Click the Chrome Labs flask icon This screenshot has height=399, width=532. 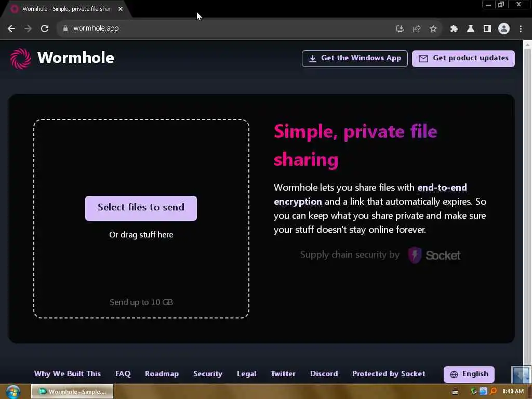point(471,29)
